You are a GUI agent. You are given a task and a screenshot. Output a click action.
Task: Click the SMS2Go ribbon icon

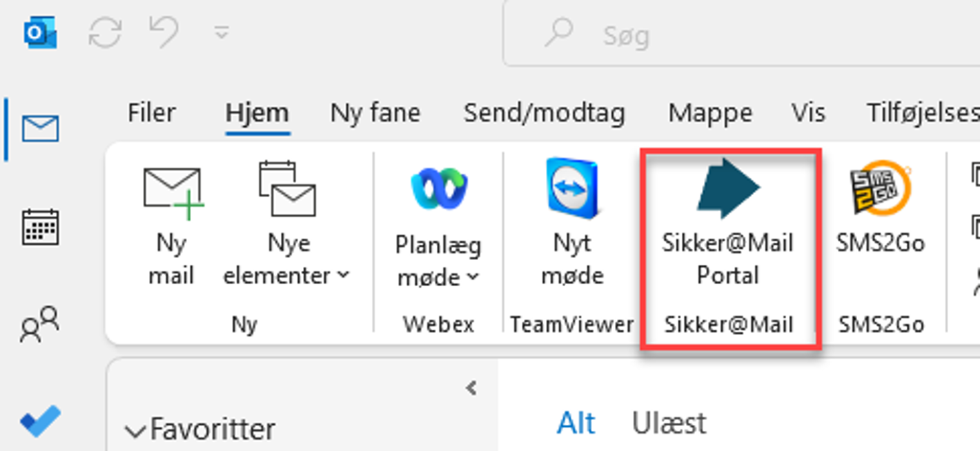coord(881,207)
